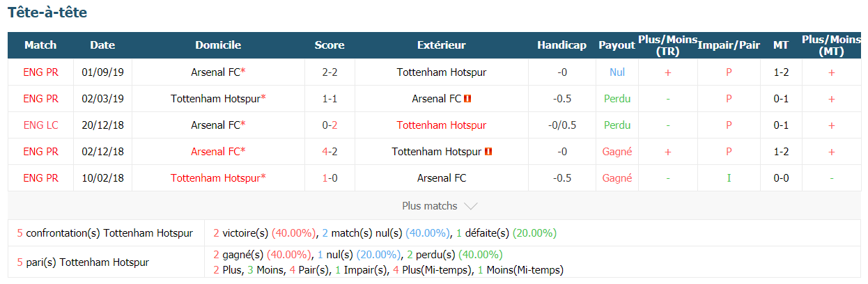Click the Gagné payout for 10/02/18
The height and width of the screenshot is (284, 868).
click(x=617, y=178)
